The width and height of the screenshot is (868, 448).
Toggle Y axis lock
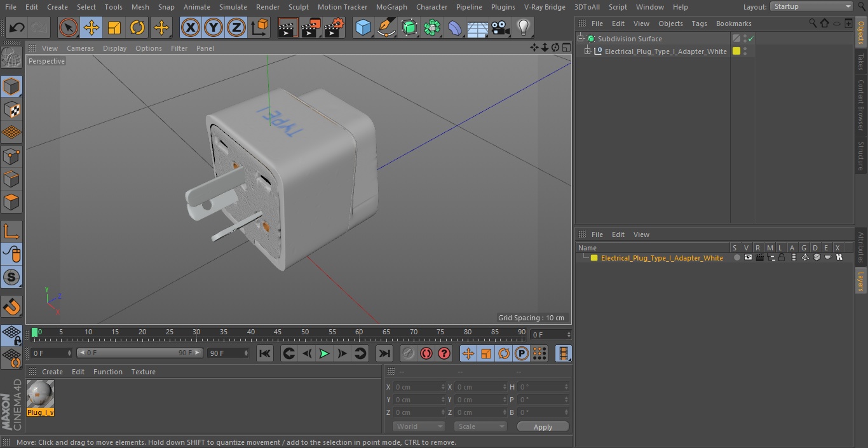213,27
